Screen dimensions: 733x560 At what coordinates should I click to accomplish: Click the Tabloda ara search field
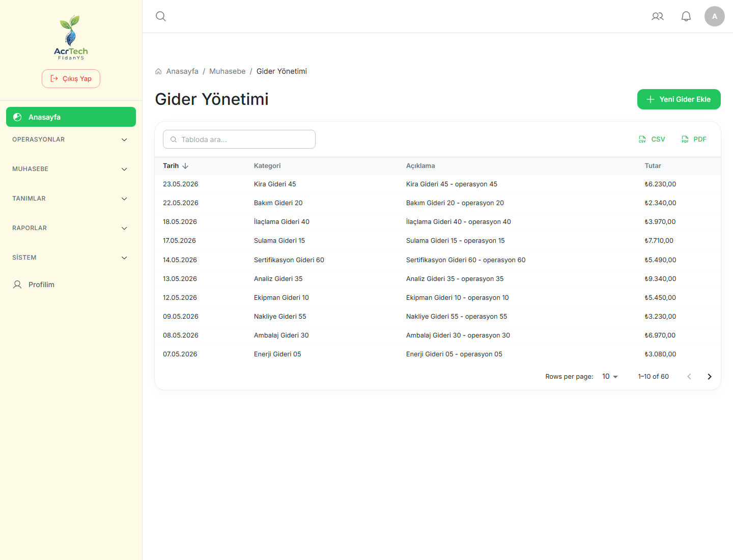pos(239,139)
